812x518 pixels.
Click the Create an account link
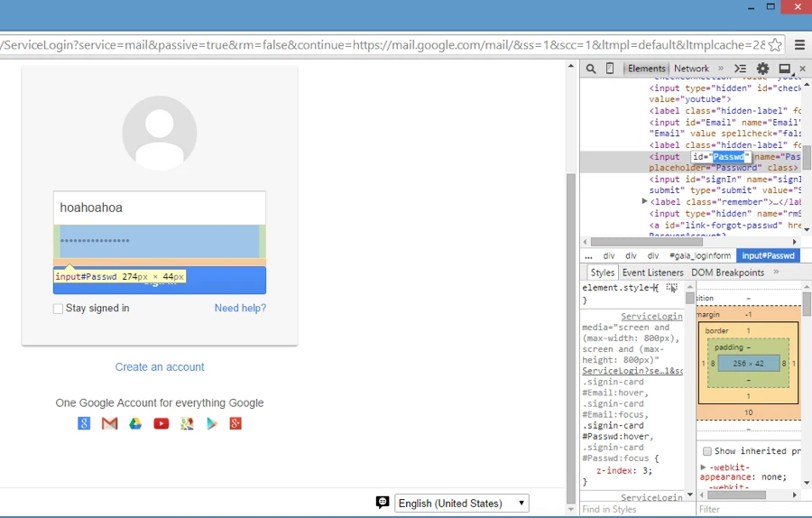click(160, 367)
